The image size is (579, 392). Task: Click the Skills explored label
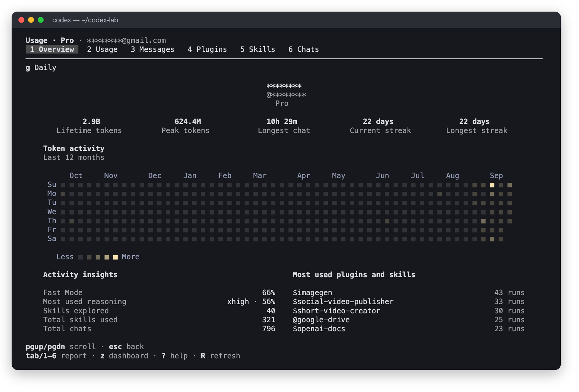(x=76, y=311)
